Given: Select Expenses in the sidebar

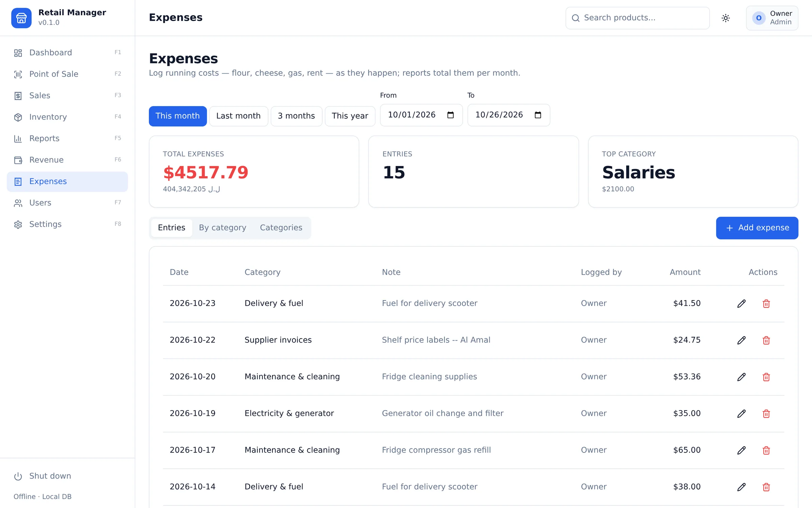Looking at the screenshot, I should pyautogui.click(x=67, y=182).
